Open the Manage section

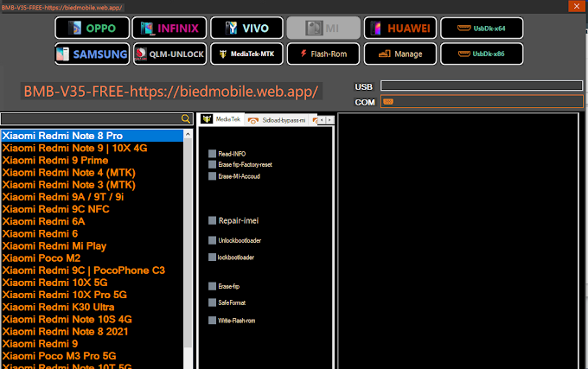[400, 54]
